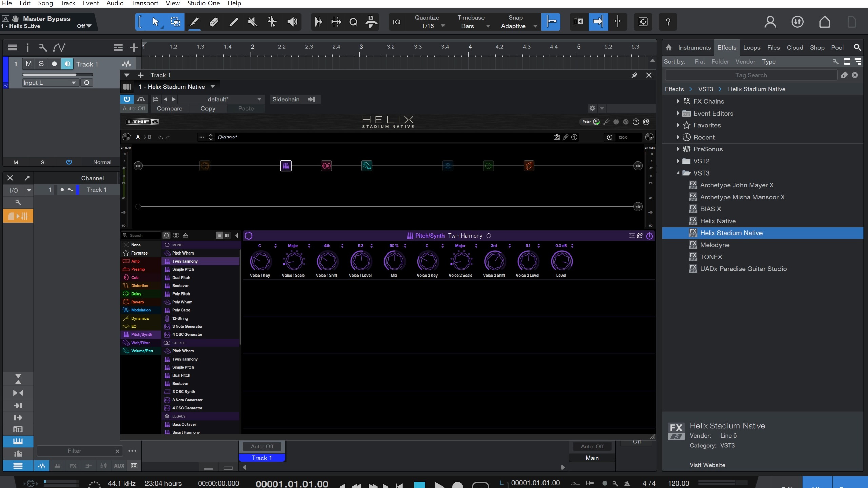Click the Helix preset info icon

[574, 137]
